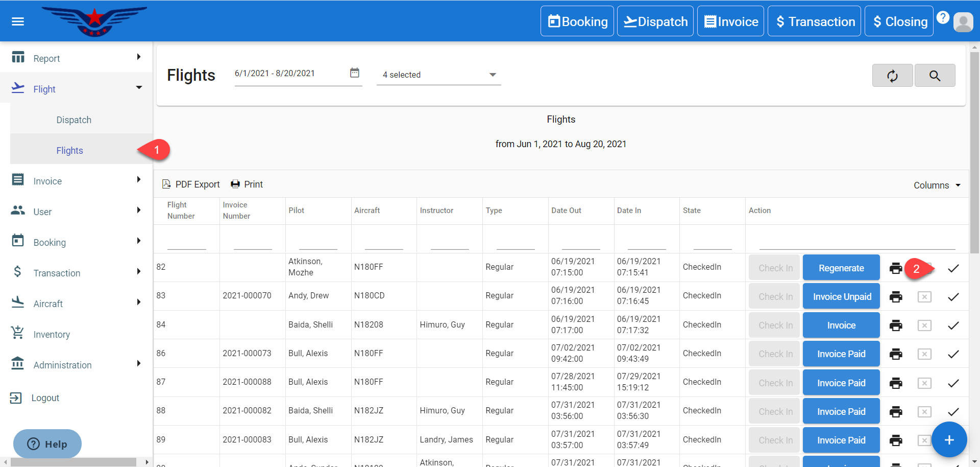The image size is (980, 467).
Task: Click the user profile avatar
Action: click(x=963, y=22)
